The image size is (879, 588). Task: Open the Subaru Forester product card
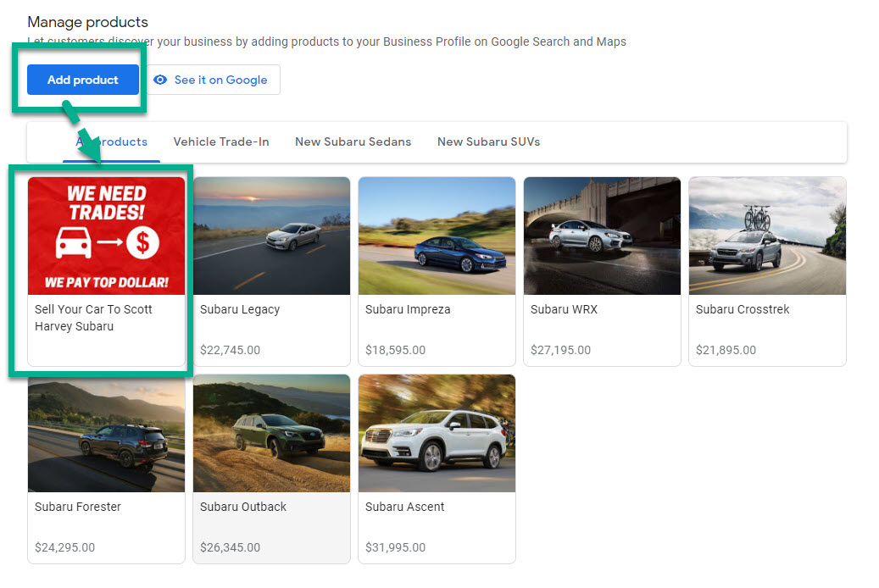pyautogui.click(x=106, y=433)
